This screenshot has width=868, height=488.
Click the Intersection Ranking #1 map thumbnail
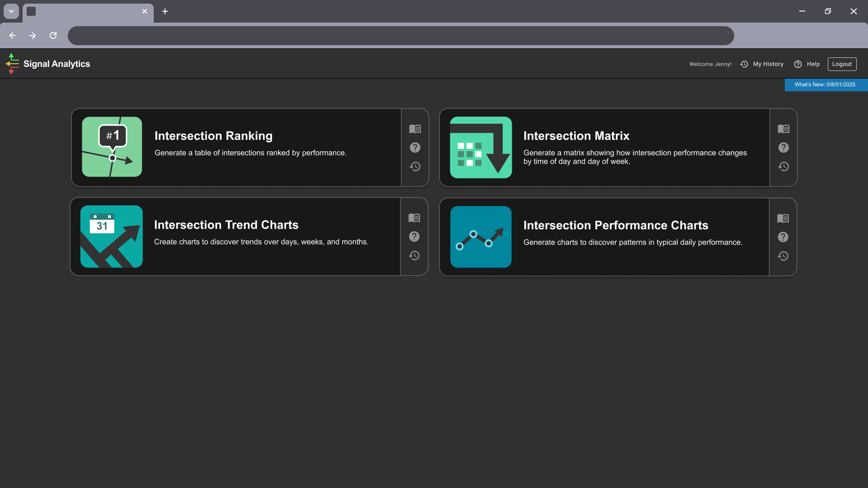click(112, 147)
